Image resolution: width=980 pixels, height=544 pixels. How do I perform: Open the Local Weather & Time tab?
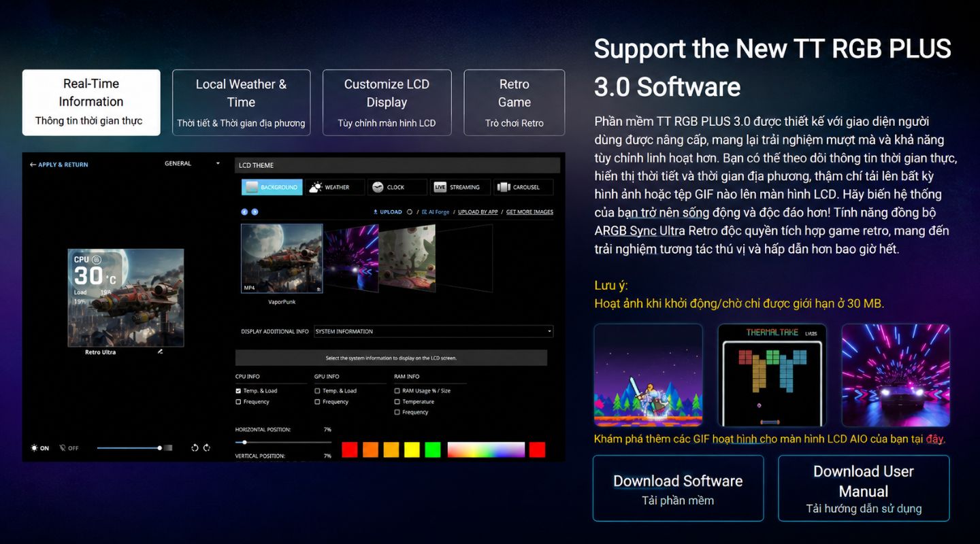coord(241,103)
